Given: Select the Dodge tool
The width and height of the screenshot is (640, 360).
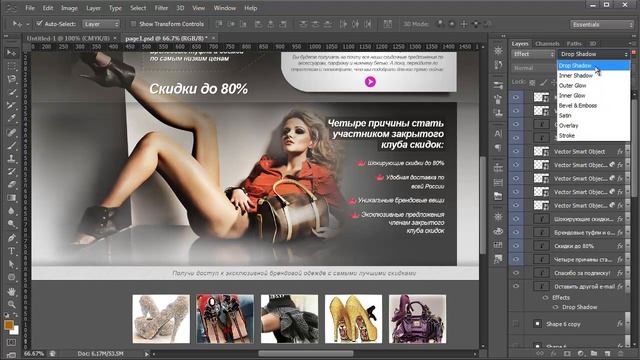Looking at the screenshot, I should pos(11,224).
